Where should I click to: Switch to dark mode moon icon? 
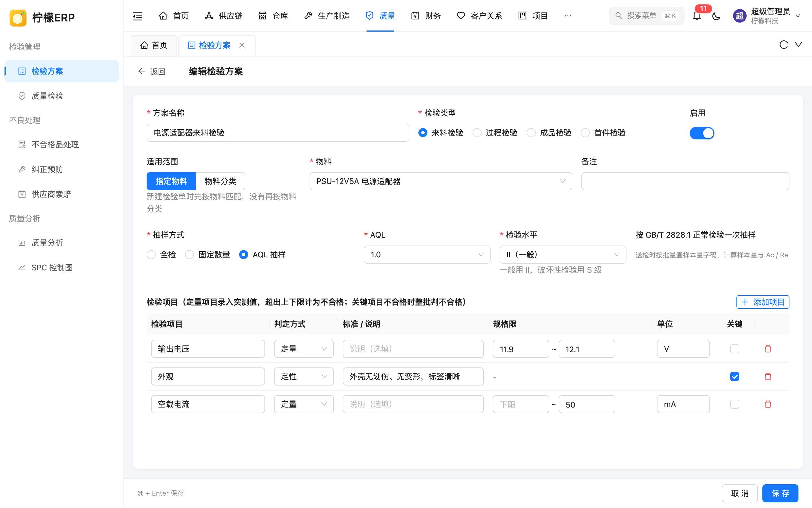pos(716,16)
